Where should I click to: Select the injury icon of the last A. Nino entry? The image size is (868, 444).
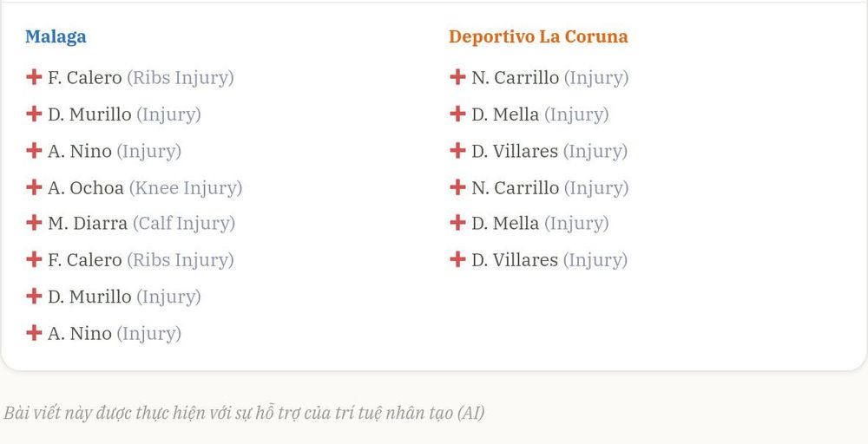(x=34, y=333)
